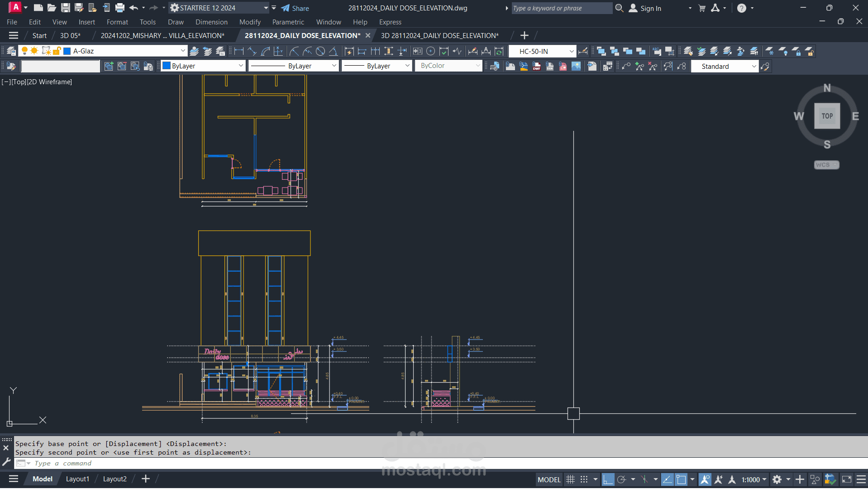The height and width of the screenshot is (489, 868).
Task: Click the Plot (printer) icon
Action: coord(120,8)
